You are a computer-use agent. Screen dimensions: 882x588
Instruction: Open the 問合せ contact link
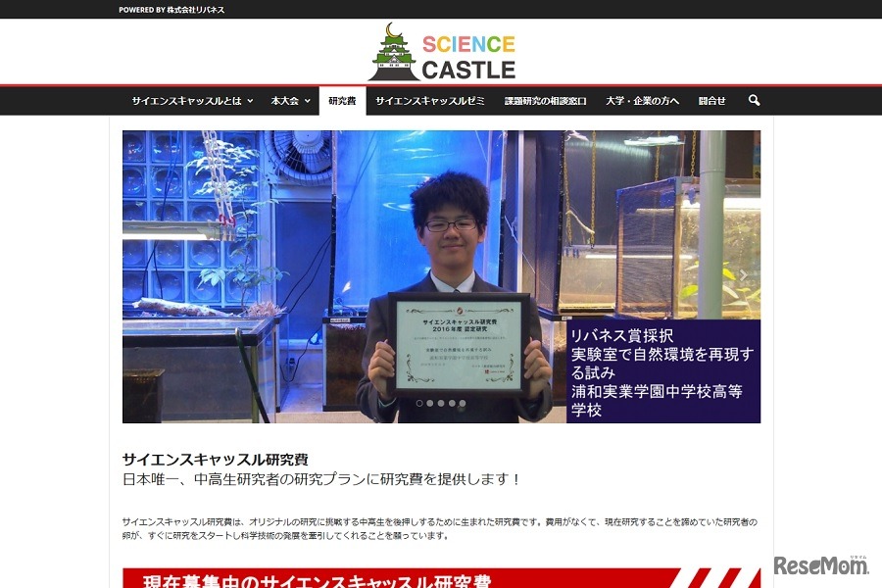tap(712, 100)
